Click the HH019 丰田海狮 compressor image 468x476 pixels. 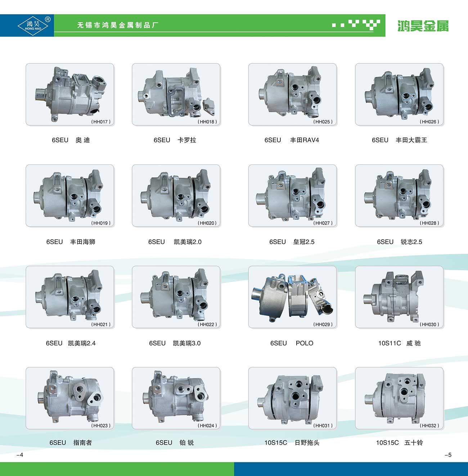click(70, 196)
